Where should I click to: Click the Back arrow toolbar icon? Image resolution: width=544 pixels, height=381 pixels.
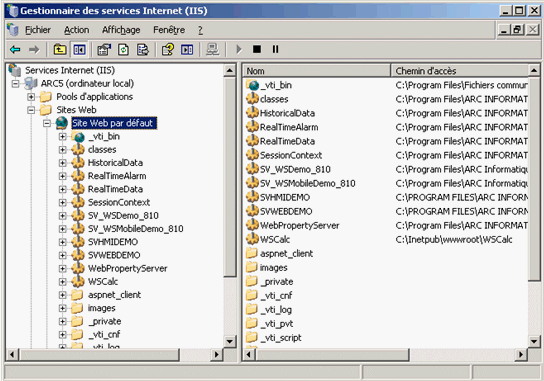point(15,50)
